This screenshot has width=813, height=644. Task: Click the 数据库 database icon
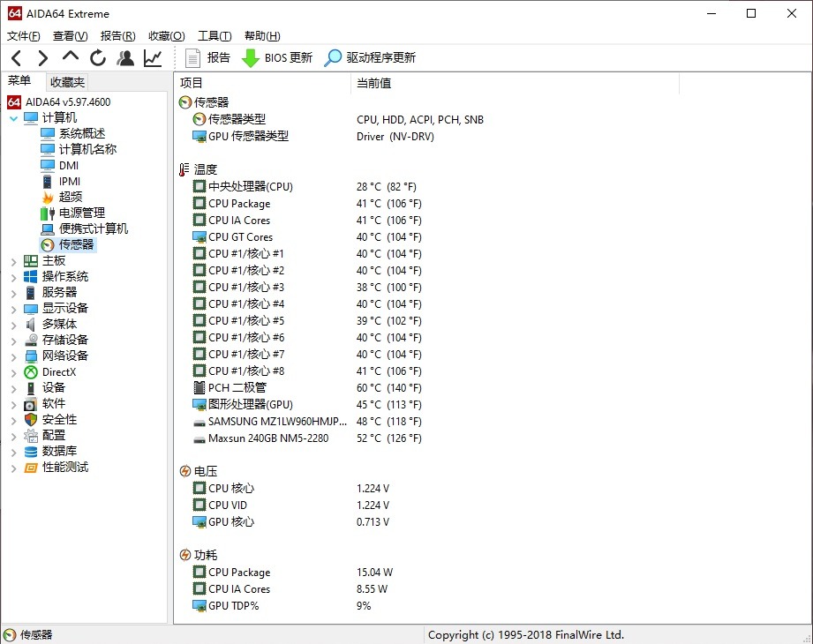coord(31,452)
